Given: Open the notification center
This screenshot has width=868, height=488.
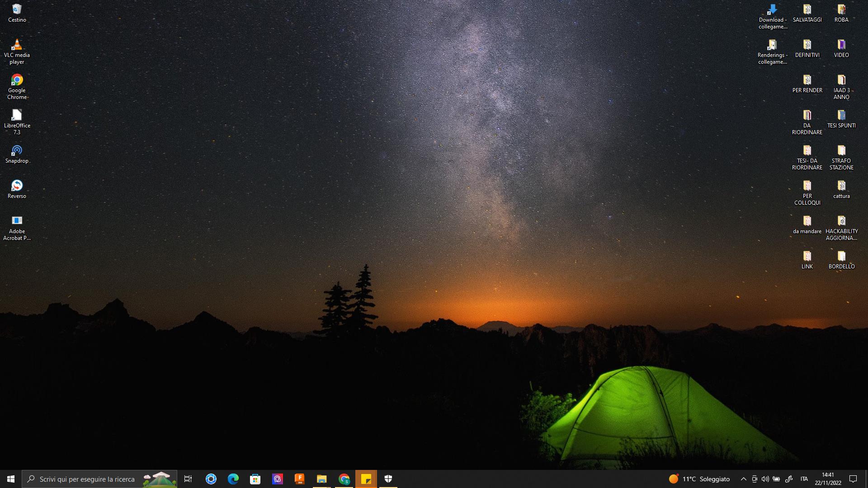Looking at the screenshot, I should (853, 479).
